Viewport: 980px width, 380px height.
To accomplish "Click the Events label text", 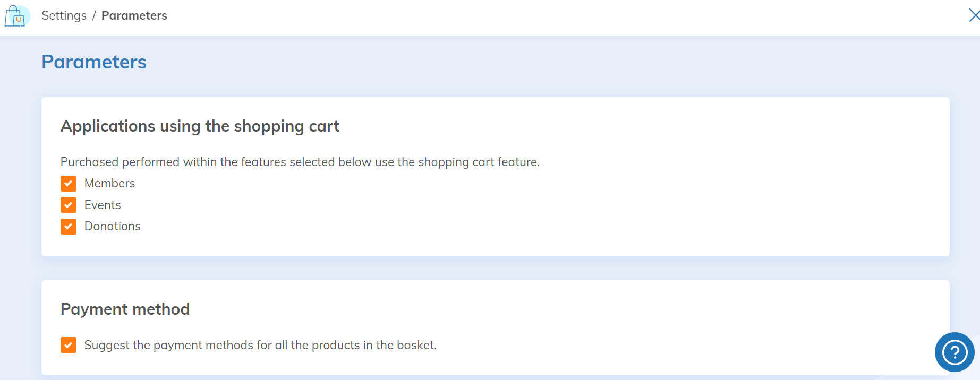I will pyautogui.click(x=103, y=205).
